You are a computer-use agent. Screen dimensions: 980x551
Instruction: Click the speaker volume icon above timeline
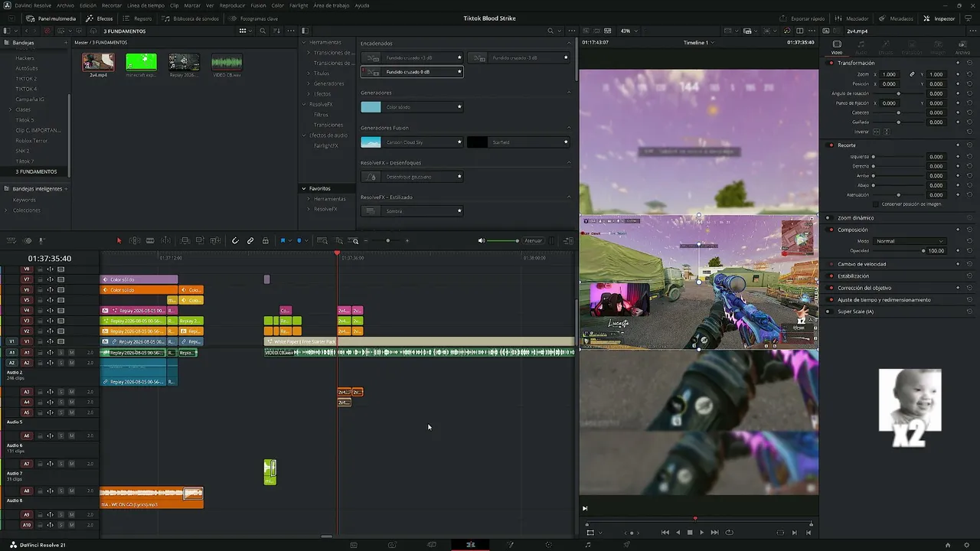482,240
